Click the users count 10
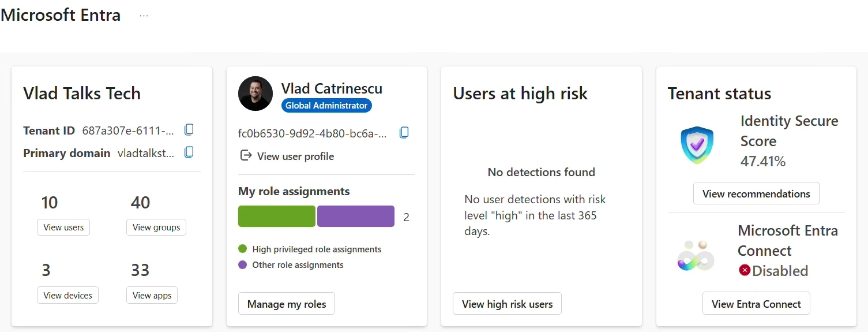The image size is (868, 332). pos(50,203)
